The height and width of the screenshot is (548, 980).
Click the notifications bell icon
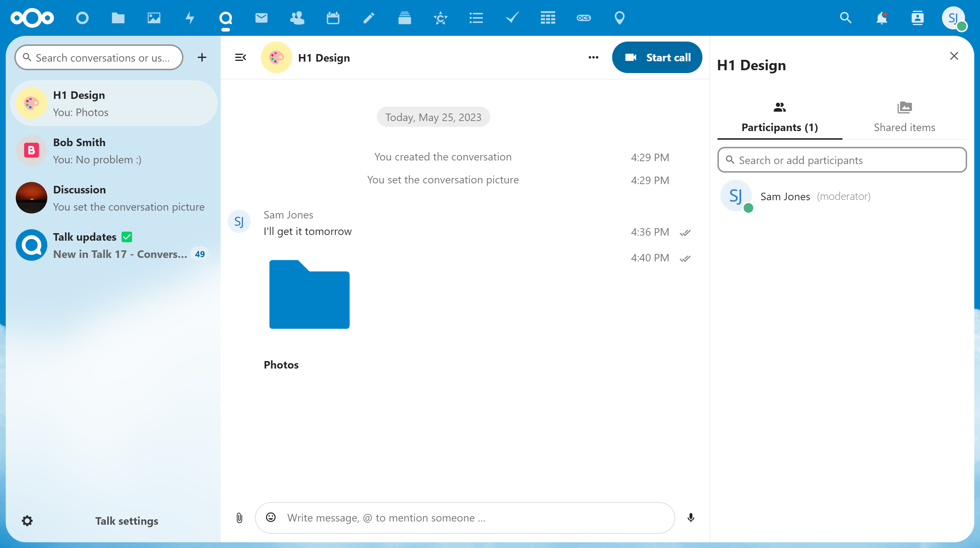[881, 18]
